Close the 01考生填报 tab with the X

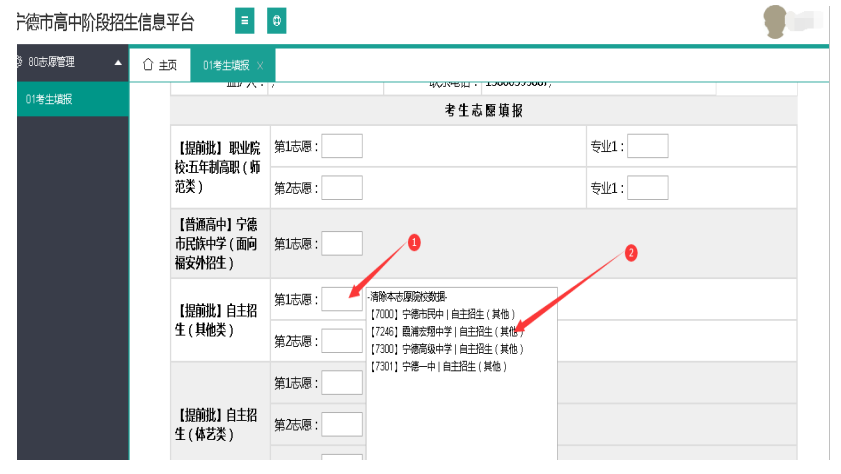click(x=260, y=65)
